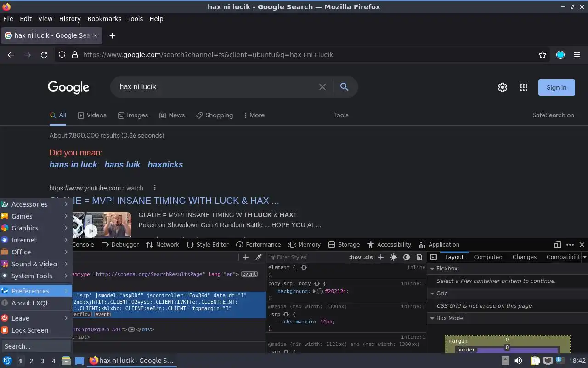Click the overflow badge on selected node
Screen dimensions: 588x368
click(x=82, y=315)
